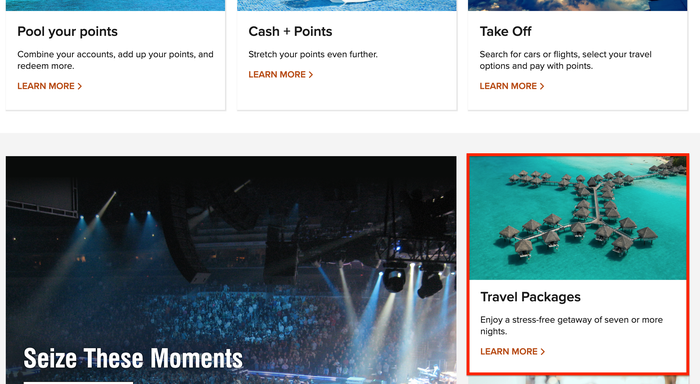Screen dimensions: 700x384
Task: Click the white button below Seize These Moments
Action: point(78,382)
